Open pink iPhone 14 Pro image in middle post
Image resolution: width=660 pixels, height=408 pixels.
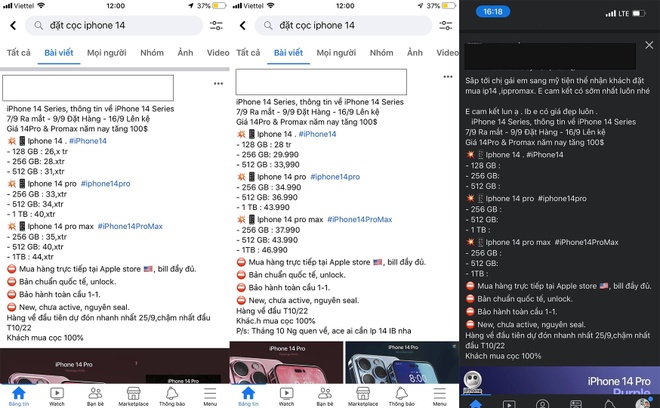[x=286, y=363]
